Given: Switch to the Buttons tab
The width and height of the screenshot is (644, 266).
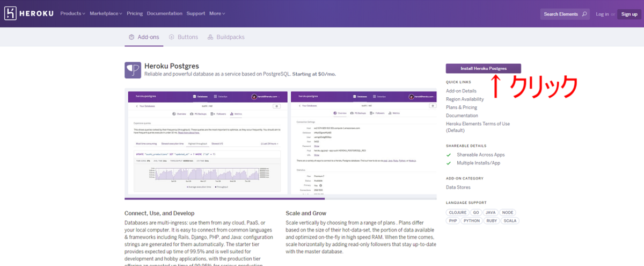Looking at the screenshot, I should click(x=184, y=37).
